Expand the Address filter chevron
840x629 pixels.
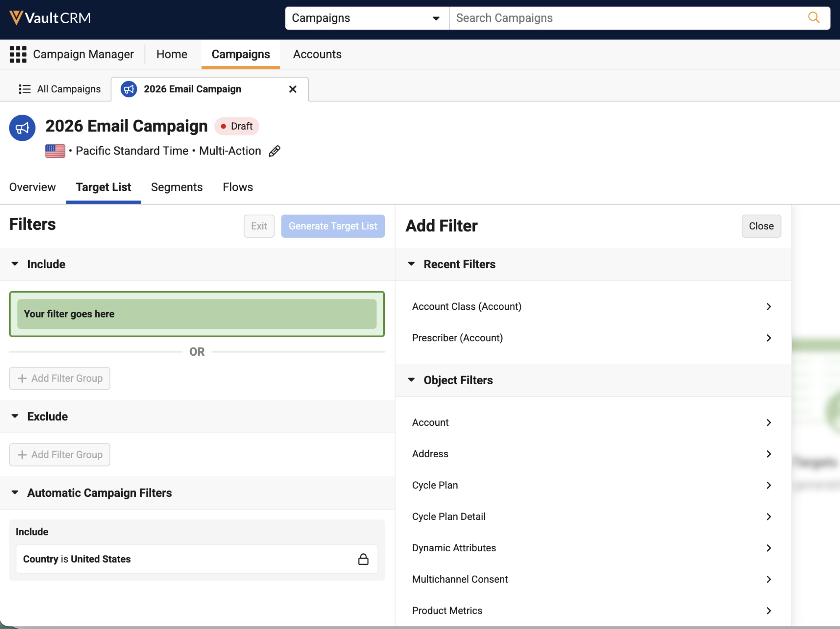click(x=769, y=454)
